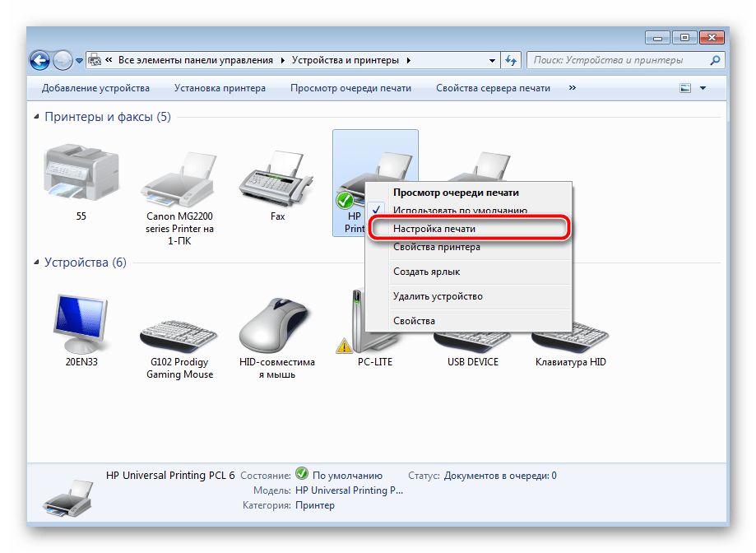Collapse the 'Принтеры и факсы' group
This screenshot has height=553, width=756.
click(x=36, y=118)
